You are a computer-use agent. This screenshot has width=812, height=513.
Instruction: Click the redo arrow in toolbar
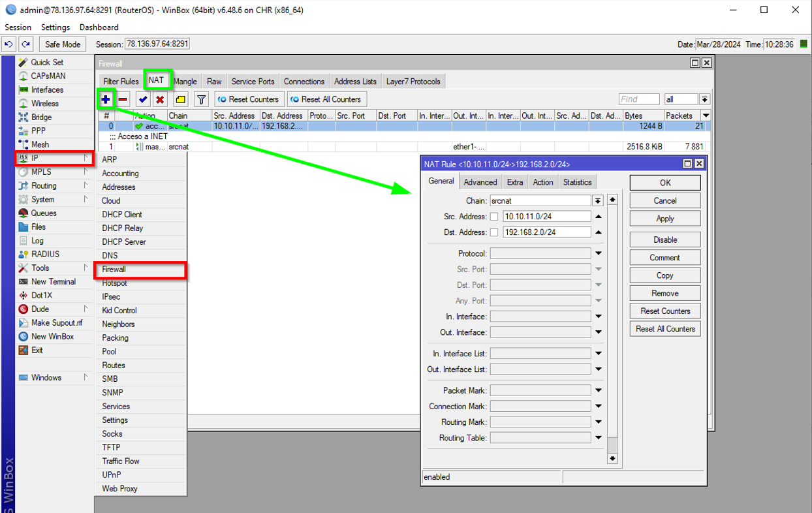coord(25,44)
